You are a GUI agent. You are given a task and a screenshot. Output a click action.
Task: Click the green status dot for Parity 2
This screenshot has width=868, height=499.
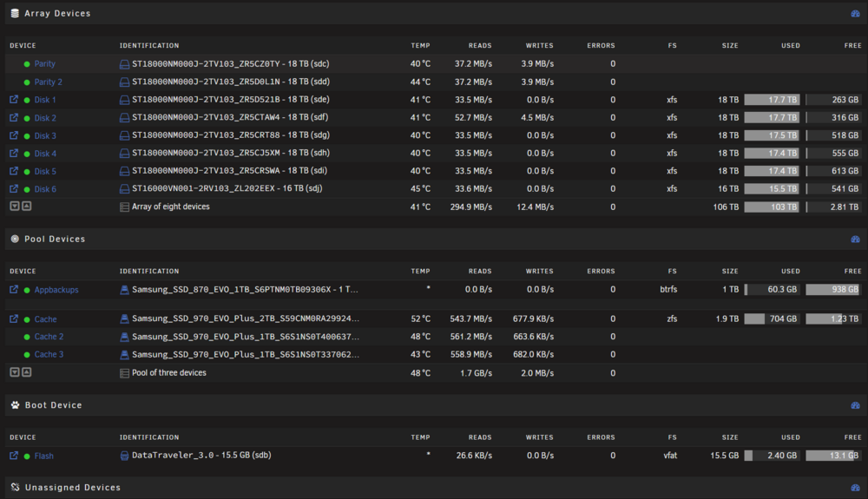pyautogui.click(x=27, y=82)
